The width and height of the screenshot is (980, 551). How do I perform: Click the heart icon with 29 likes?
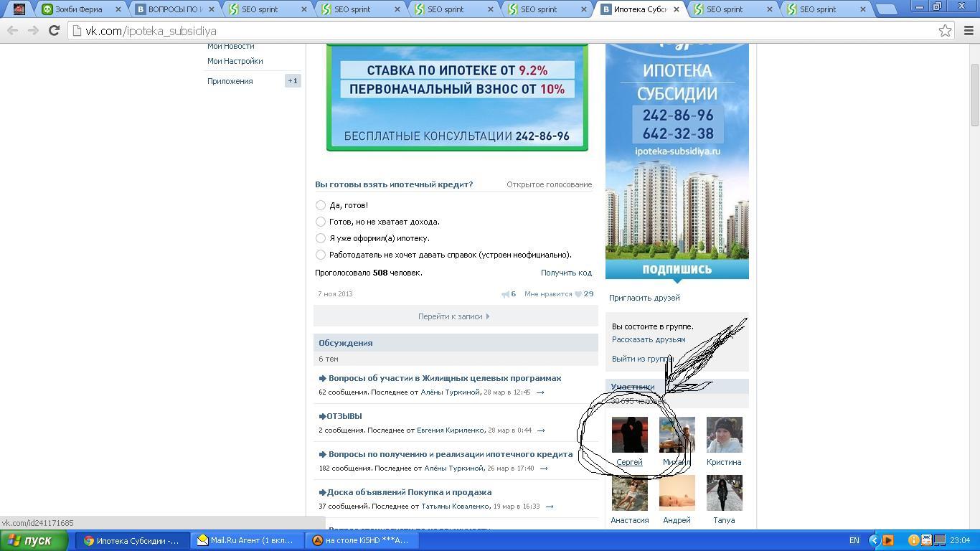coord(578,294)
